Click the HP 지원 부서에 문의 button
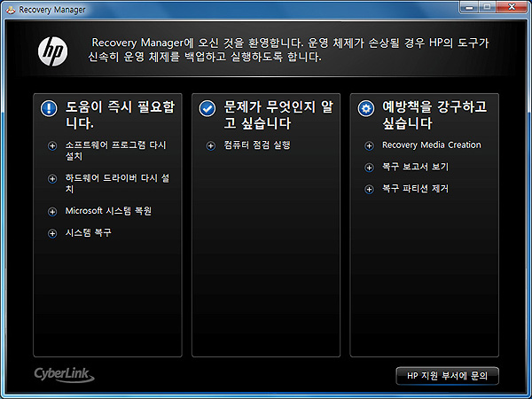This screenshot has height=399, width=532. tap(447, 376)
